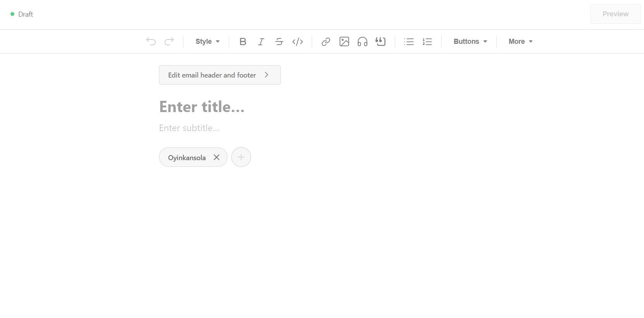Remove Oyinkansola author tag
Screen dimensions: 644x318
(x=217, y=157)
